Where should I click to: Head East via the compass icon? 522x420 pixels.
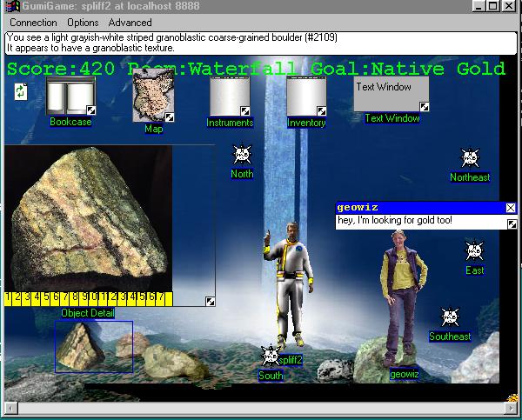click(x=474, y=252)
